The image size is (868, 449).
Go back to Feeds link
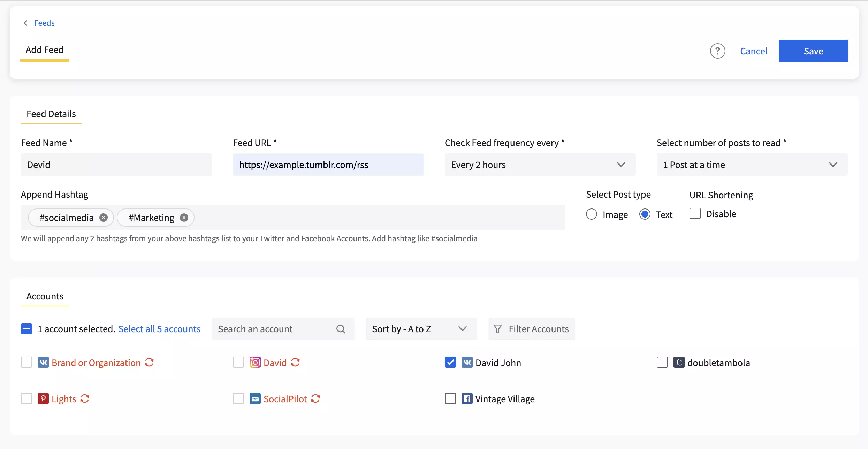click(44, 23)
